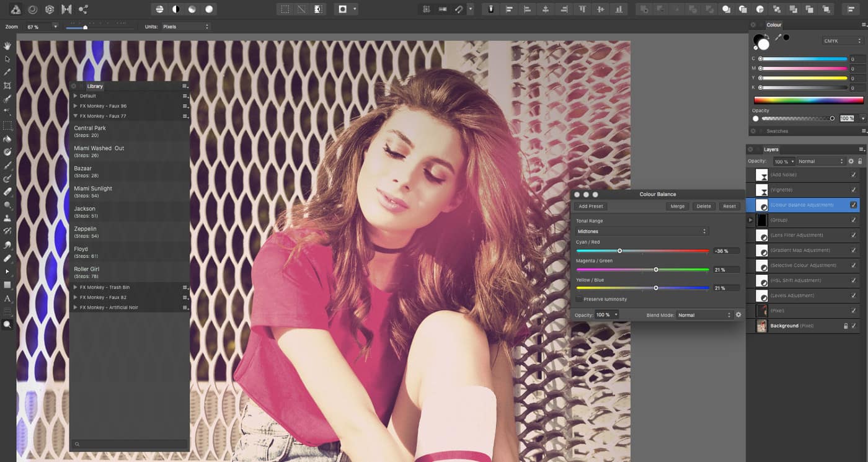This screenshot has height=462, width=868.
Task: Open the Blend Mode dropdown in Colour Balance
Action: coord(704,314)
